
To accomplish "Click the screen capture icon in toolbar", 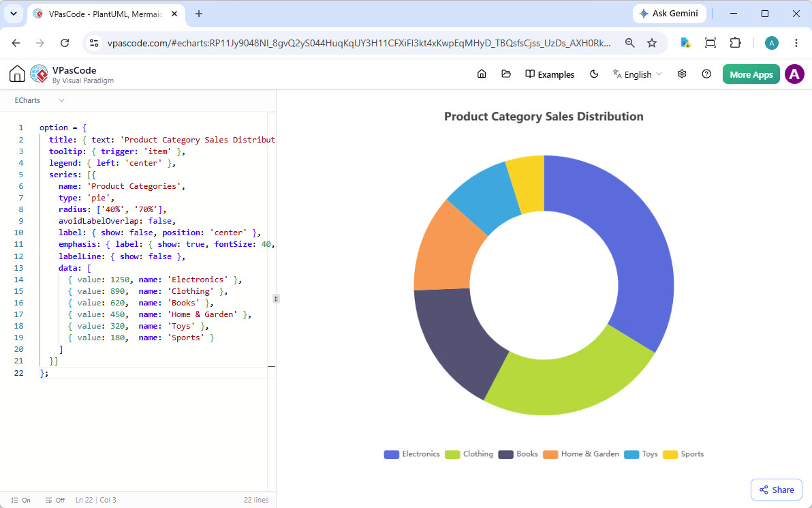I will pyautogui.click(x=710, y=43).
